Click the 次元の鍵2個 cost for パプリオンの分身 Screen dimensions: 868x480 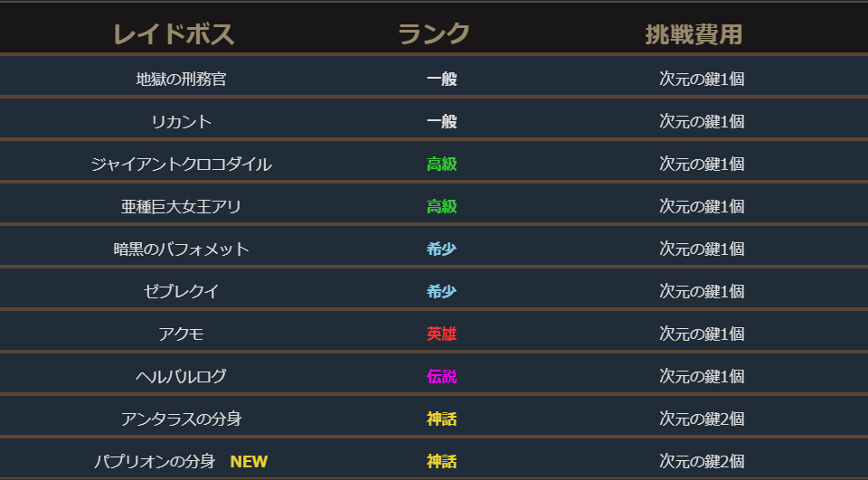702,461
